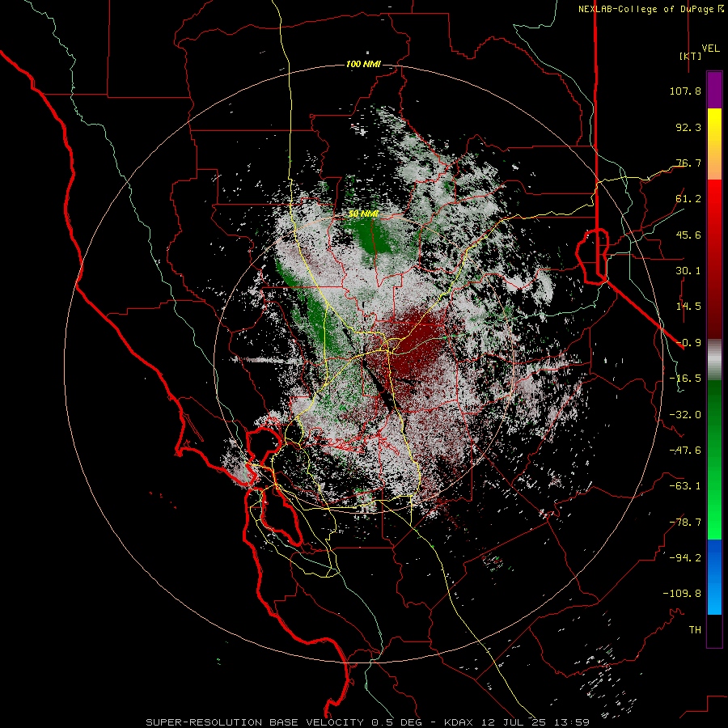Select the -47.6 scale value
This screenshot has height=728, width=728.
685,450
